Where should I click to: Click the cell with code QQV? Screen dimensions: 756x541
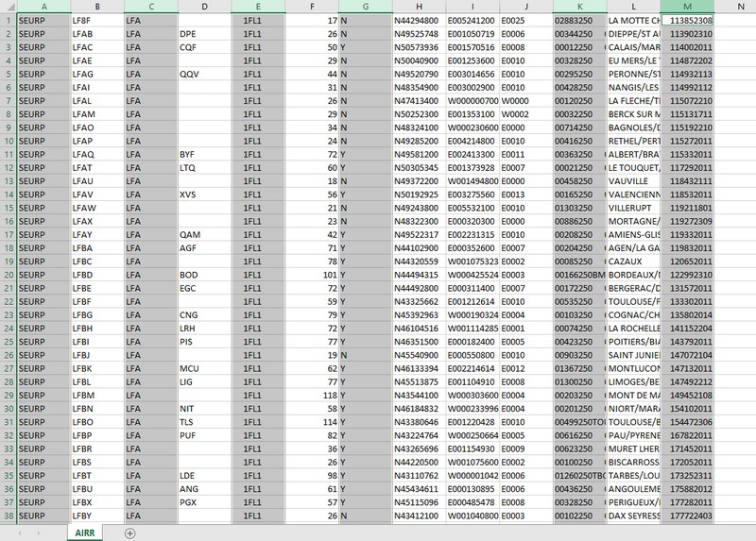point(202,74)
